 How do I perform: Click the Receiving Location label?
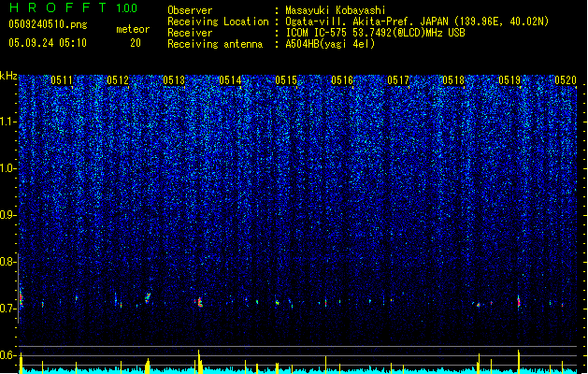(218, 22)
